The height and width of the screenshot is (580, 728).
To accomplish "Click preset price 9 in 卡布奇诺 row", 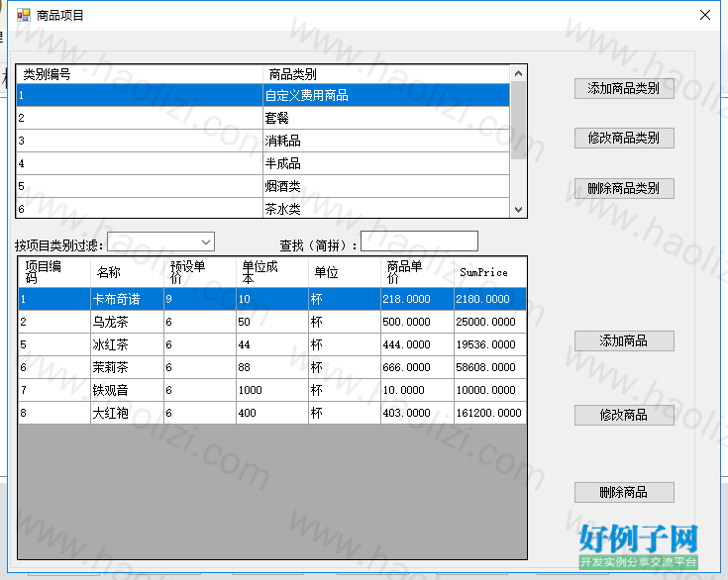I will 200,299.
